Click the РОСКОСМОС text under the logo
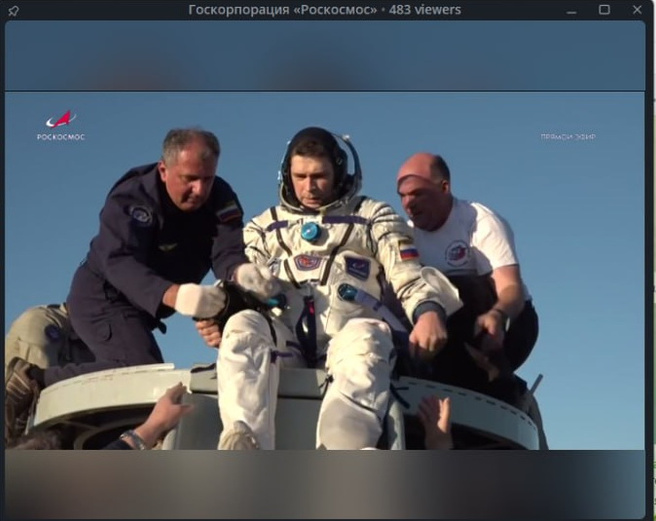 point(60,137)
